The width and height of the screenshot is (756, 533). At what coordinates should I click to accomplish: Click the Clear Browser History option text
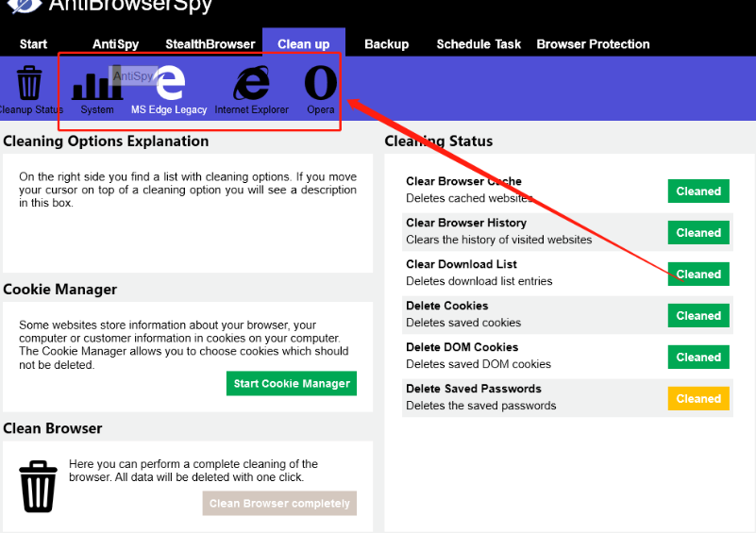pos(466,223)
